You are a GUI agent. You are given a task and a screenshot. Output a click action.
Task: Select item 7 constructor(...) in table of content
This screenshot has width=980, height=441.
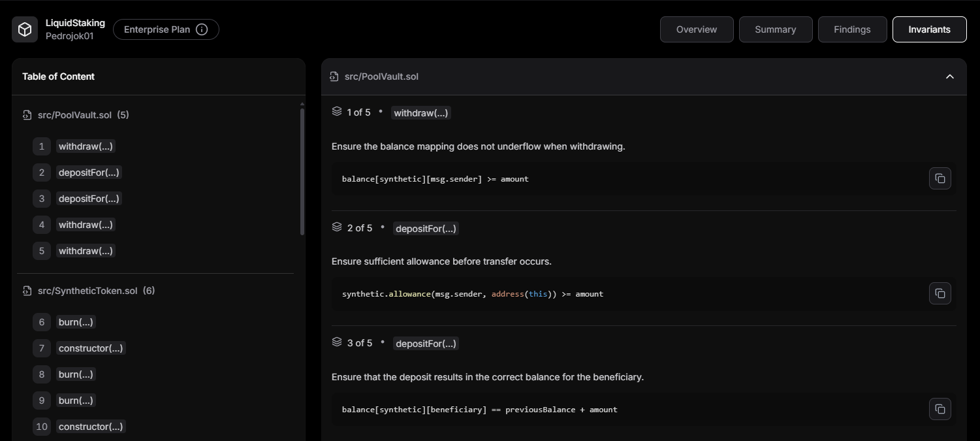pyautogui.click(x=91, y=348)
